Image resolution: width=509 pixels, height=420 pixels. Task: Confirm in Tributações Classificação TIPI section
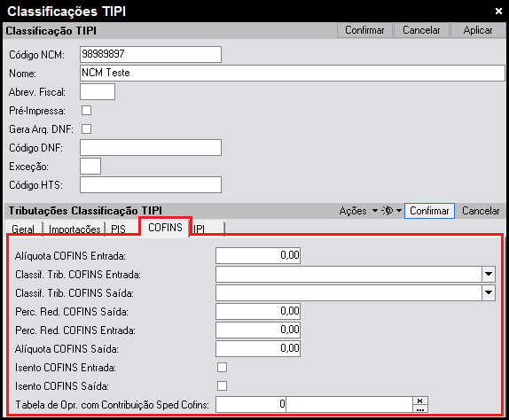click(429, 211)
